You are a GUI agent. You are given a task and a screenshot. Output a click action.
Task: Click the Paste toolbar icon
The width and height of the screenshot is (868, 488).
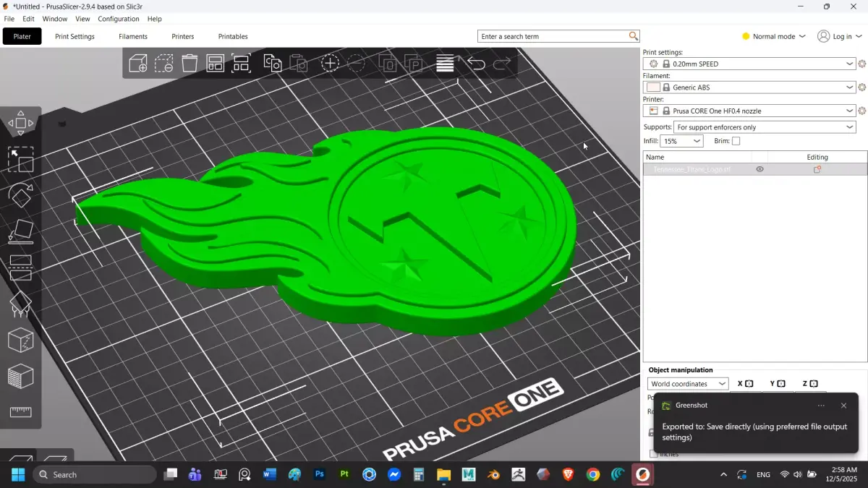pyautogui.click(x=299, y=64)
